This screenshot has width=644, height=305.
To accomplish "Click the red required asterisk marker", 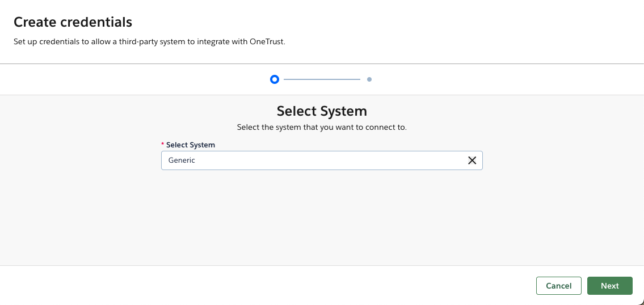I will click(163, 145).
